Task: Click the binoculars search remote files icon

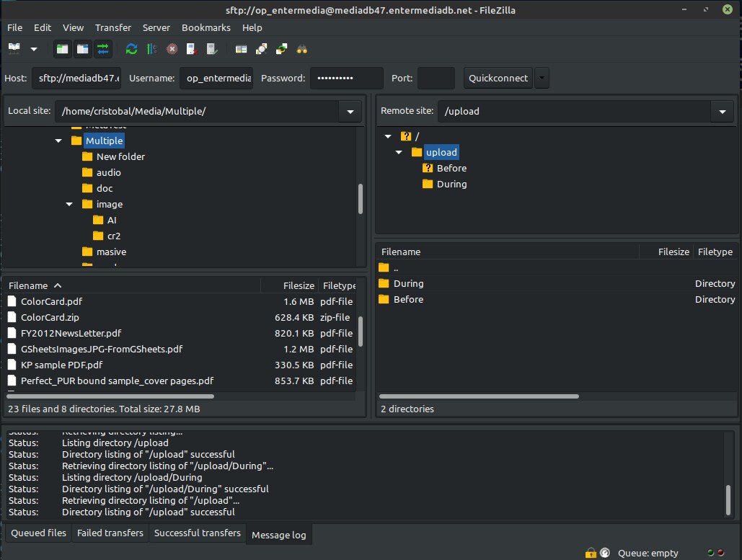Action: pos(302,49)
